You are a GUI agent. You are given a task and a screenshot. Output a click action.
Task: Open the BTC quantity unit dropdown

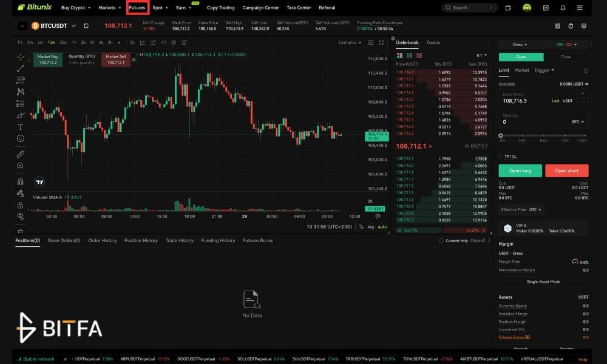(x=578, y=122)
